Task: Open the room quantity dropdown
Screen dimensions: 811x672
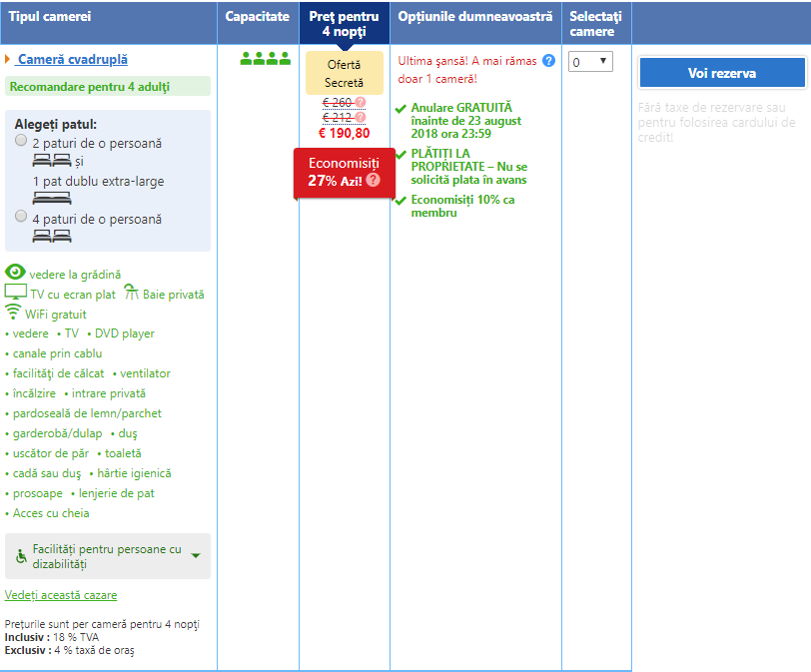Action: pyautogui.click(x=590, y=62)
